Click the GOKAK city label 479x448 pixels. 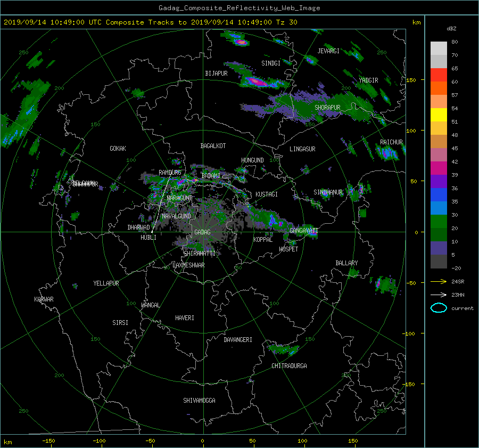[118, 149]
